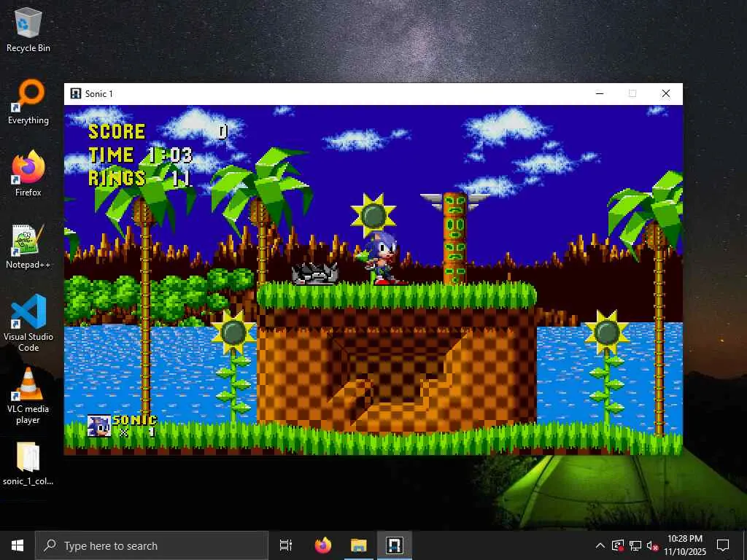Open Firefox from the taskbar
This screenshot has height=560, width=747.
click(x=323, y=545)
